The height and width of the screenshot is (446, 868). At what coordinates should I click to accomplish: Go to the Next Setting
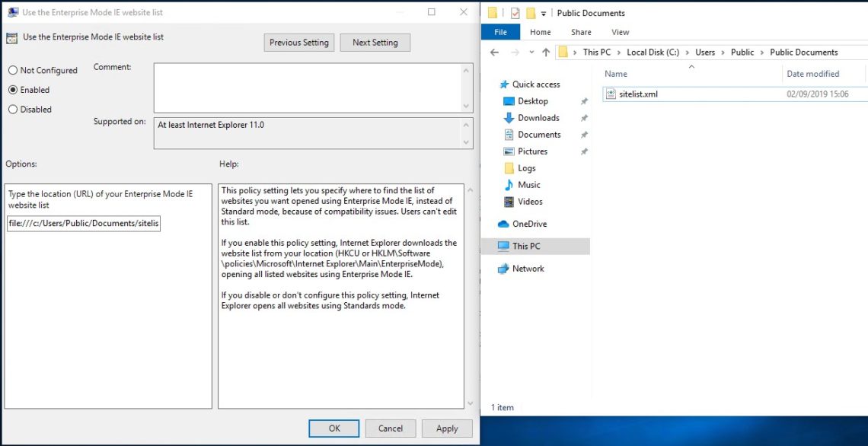point(375,42)
